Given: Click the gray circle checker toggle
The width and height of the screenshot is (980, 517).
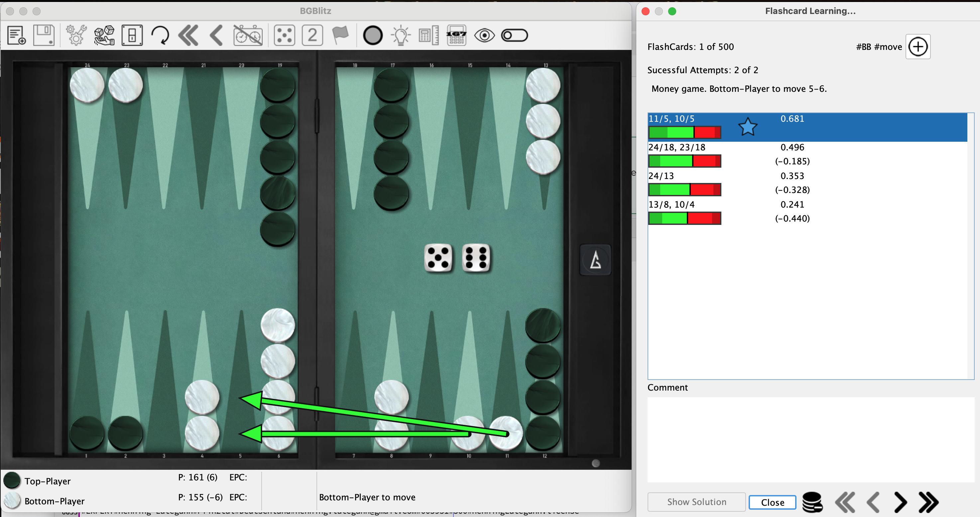Looking at the screenshot, I should (x=372, y=35).
